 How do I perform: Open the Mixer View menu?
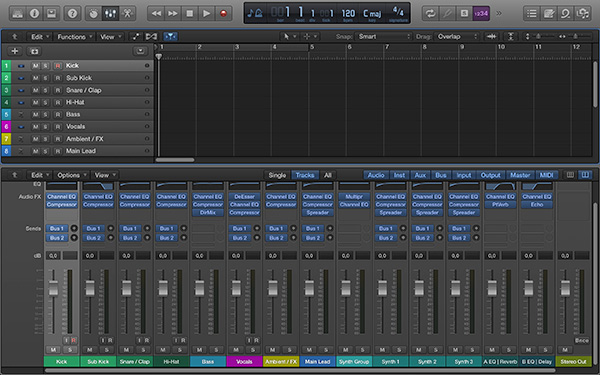pos(104,175)
